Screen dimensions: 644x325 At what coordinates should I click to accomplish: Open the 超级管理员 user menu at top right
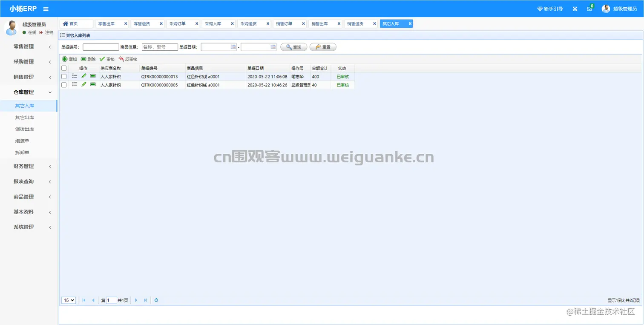[619, 9]
